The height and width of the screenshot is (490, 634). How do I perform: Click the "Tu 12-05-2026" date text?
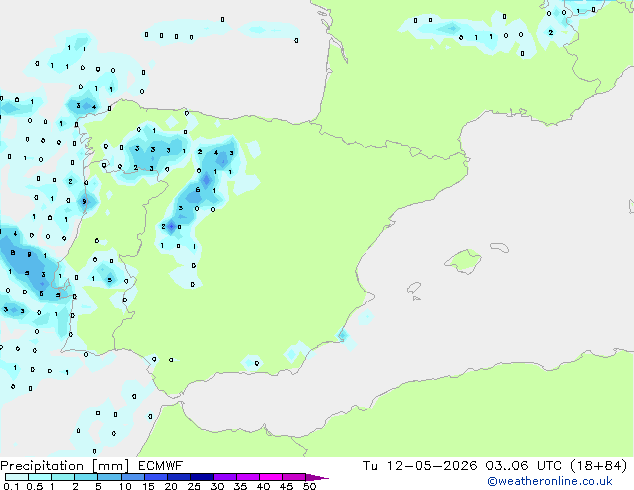(420, 466)
